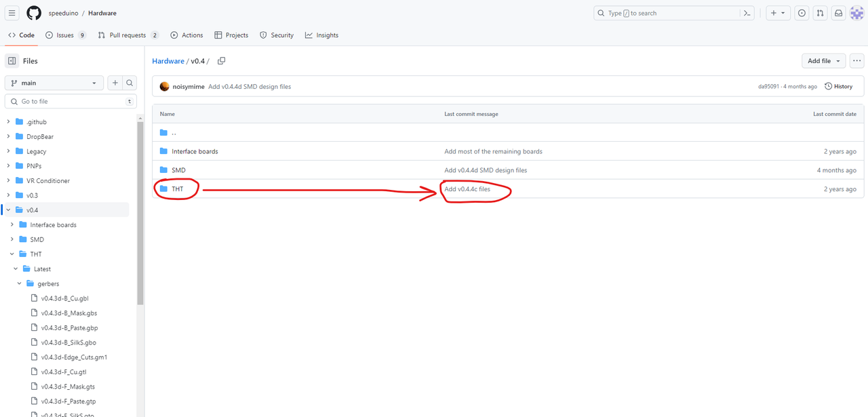Open v0.4.3d-F_Cu.gtl file in tree
This screenshot has height=417, width=868.
coord(64,372)
